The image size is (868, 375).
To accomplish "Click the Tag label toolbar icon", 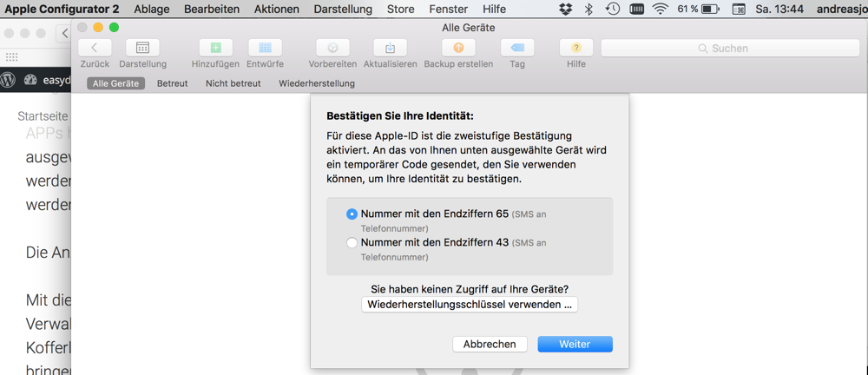I will point(517,48).
